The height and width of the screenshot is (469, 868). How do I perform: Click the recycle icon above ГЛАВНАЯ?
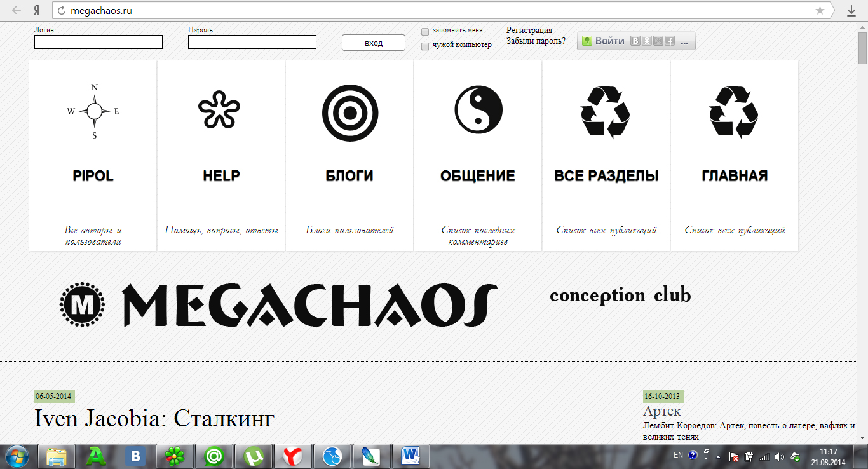tap(733, 112)
